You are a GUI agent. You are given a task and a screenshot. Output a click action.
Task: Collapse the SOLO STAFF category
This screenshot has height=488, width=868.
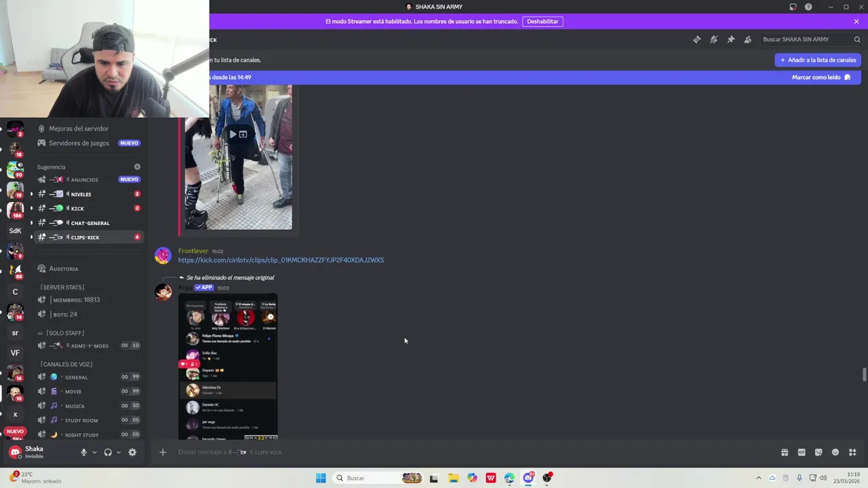point(61,333)
